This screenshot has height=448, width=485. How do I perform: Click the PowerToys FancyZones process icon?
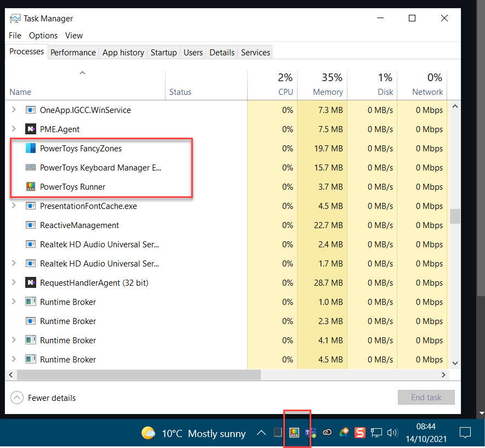(x=32, y=148)
